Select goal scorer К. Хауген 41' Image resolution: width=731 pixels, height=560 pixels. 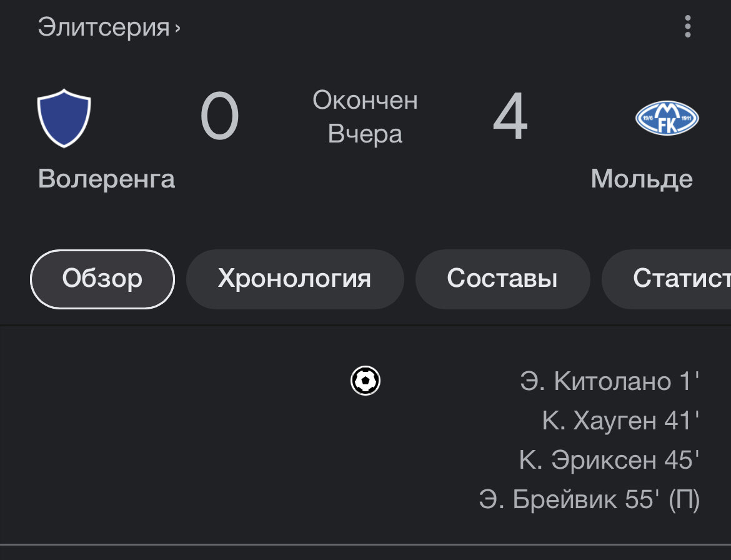pyautogui.click(x=620, y=421)
